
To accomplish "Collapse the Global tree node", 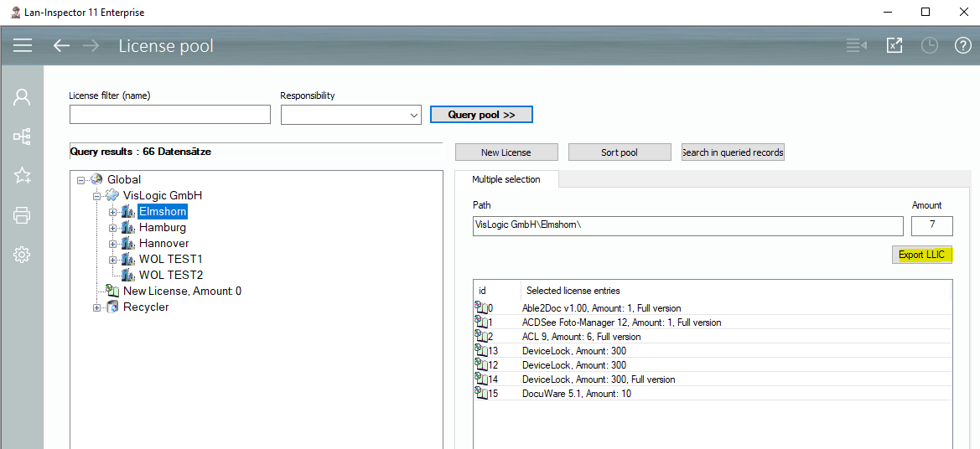I will [x=81, y=180].
